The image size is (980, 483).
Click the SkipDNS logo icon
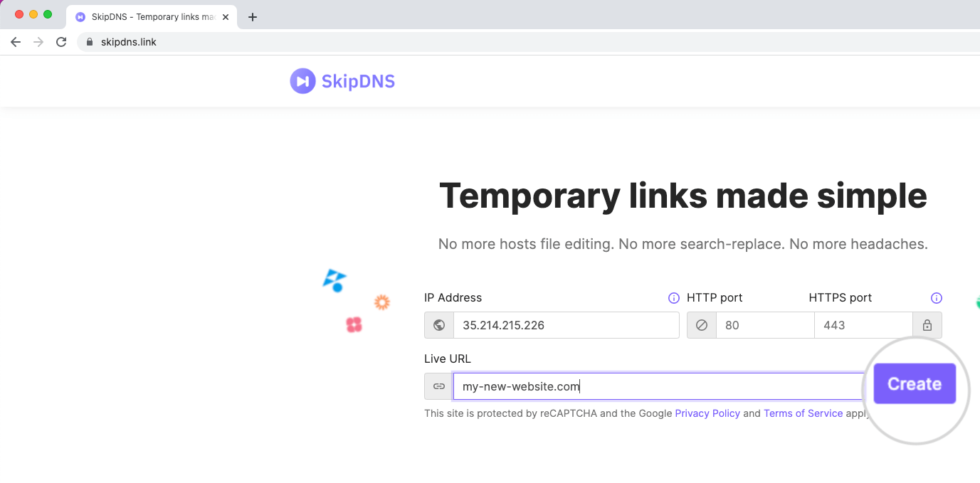coord(302,80)
